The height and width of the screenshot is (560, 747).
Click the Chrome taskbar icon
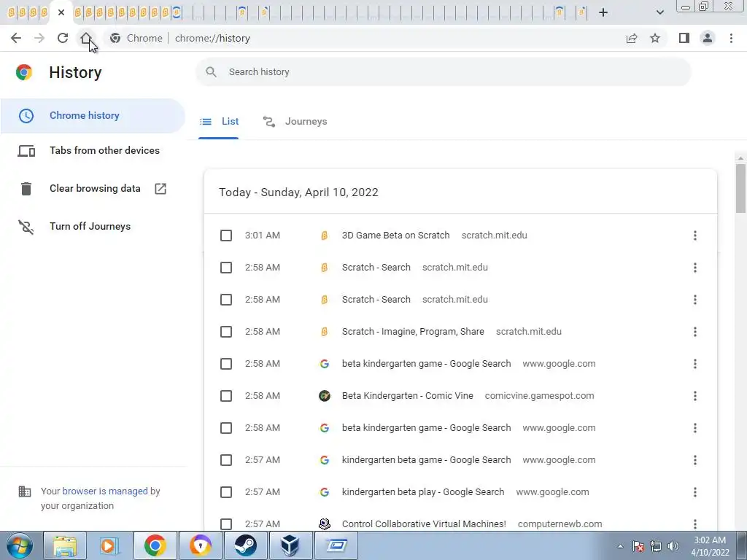coord(155,545)
